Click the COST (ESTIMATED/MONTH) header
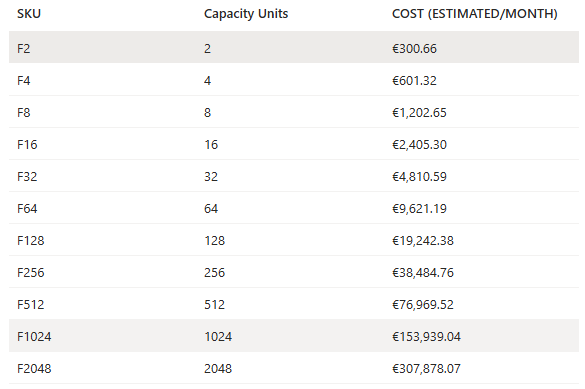The image size is (585, 389). [x=475, y=14]
